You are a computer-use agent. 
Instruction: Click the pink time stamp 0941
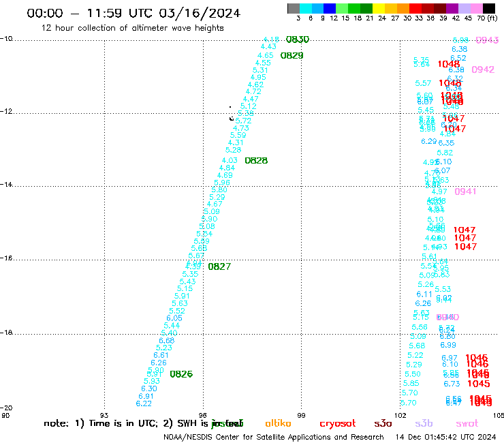click(x=465, y=192)
